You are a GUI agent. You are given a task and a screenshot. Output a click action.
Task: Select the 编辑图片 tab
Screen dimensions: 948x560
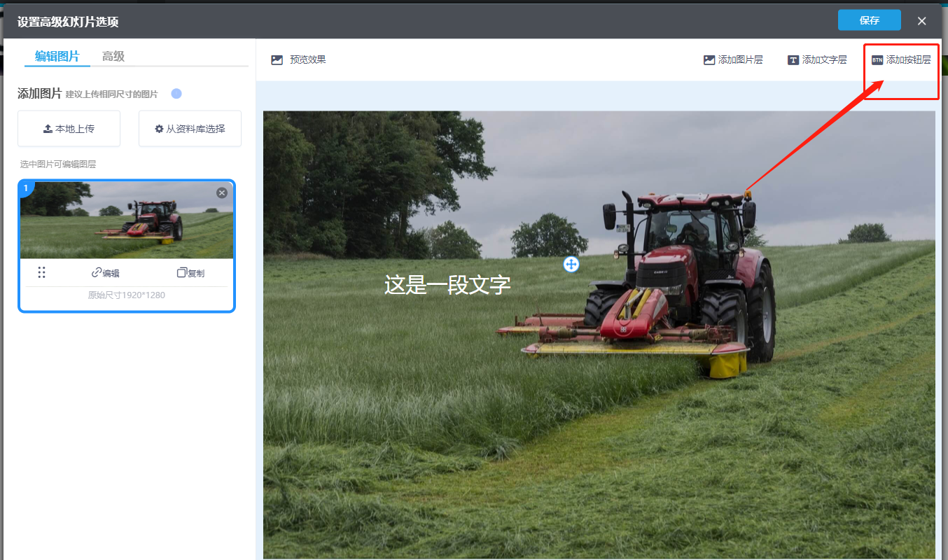57,57
